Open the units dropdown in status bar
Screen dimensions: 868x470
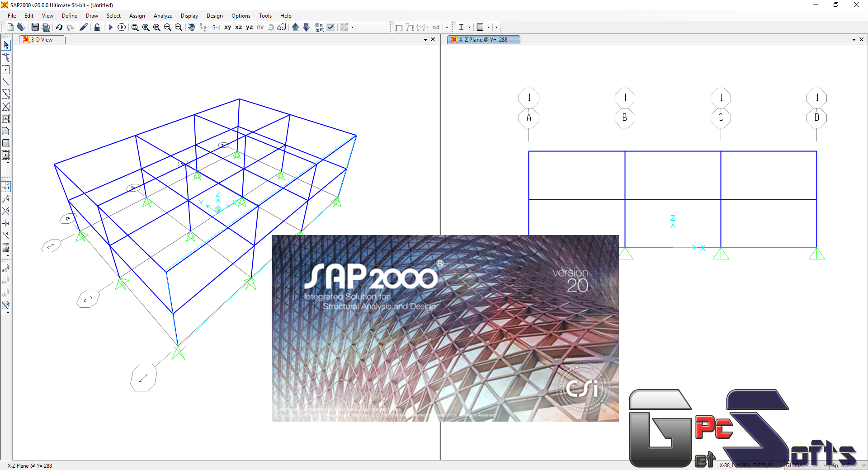[863, 465]
